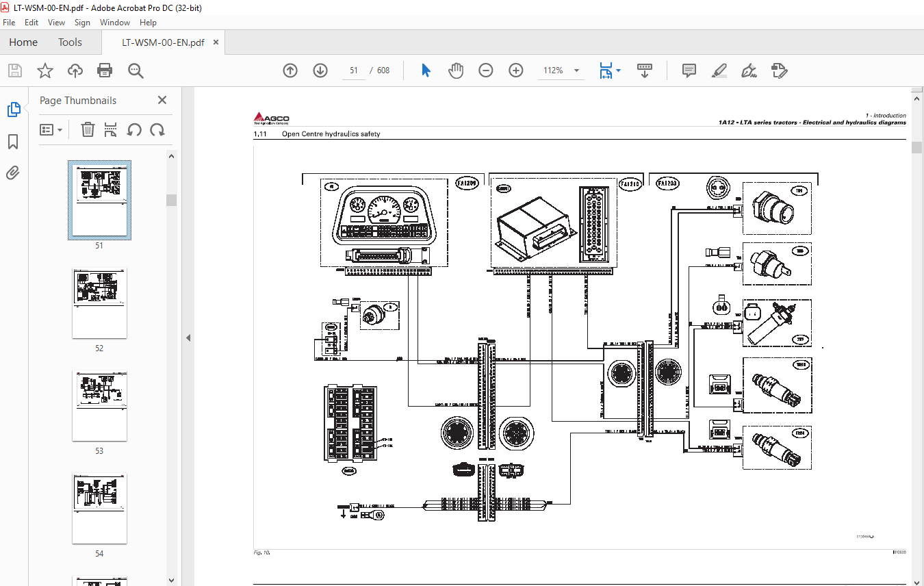Click the AGCO logo on the page
The height and width of the screenshot is (586, 924).
click(x=272, y=117)
